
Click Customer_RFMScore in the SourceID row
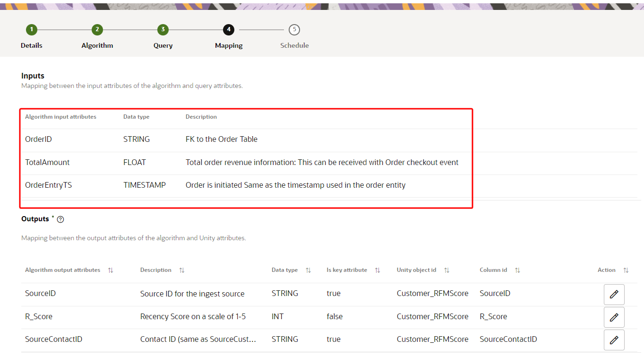[433, 294]
